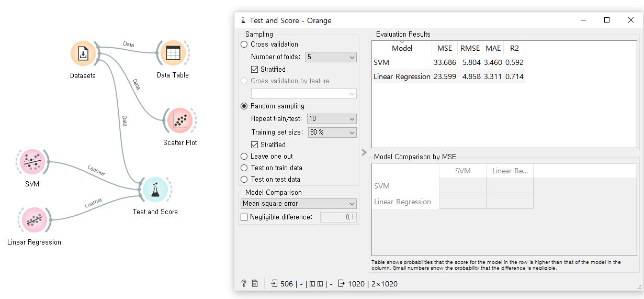The image size is (644, 299).
Task: Enable the Negligible difference checkbox
Action: pyautogui.click(x=244, y=217)
